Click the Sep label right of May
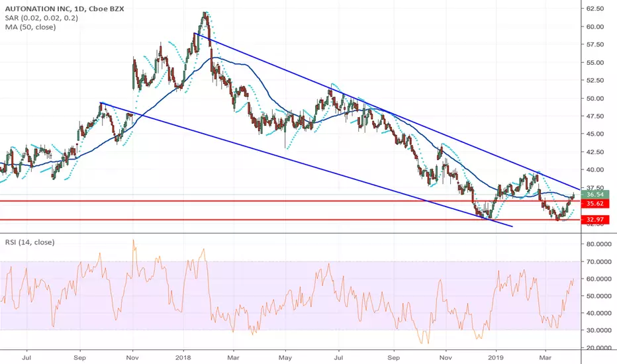617x364 pixels. [x=393, y=357]
